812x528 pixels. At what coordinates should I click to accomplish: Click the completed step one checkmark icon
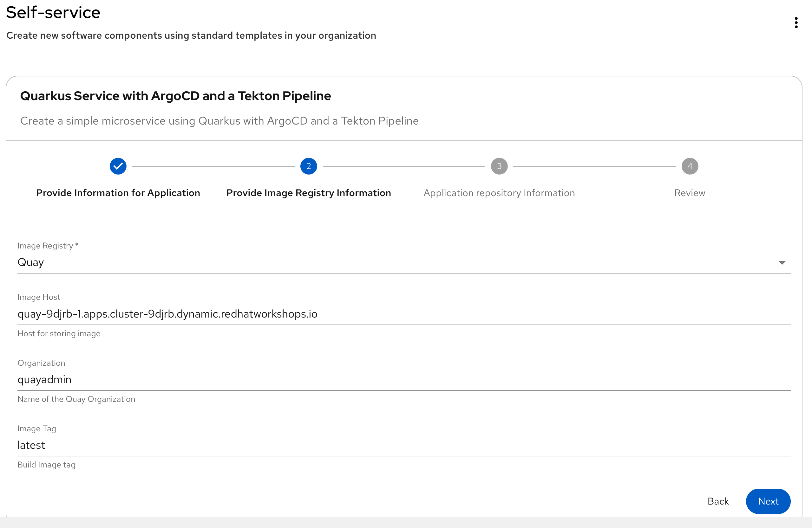click(118, 166)
